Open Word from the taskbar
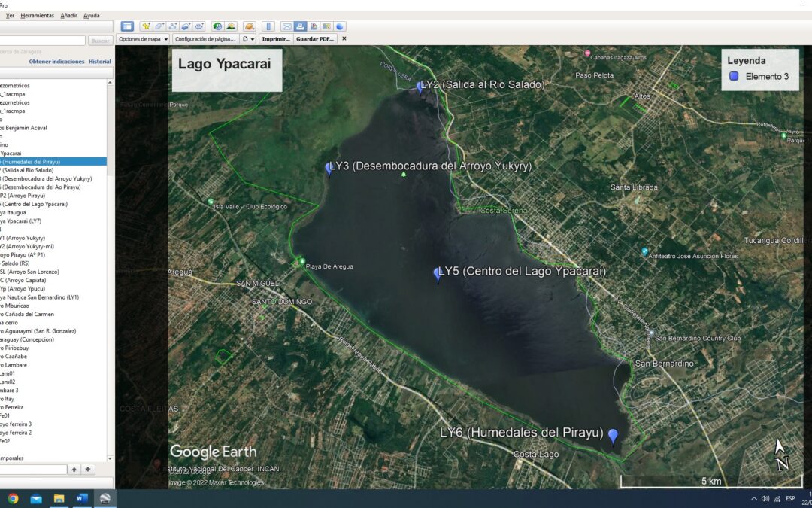 point(82,499)
